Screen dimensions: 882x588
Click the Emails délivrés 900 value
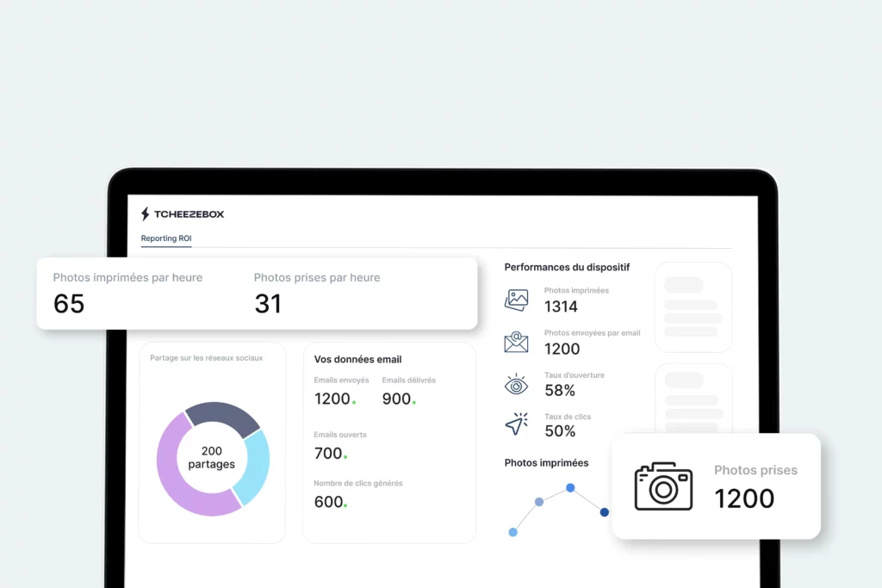point(397,399)
